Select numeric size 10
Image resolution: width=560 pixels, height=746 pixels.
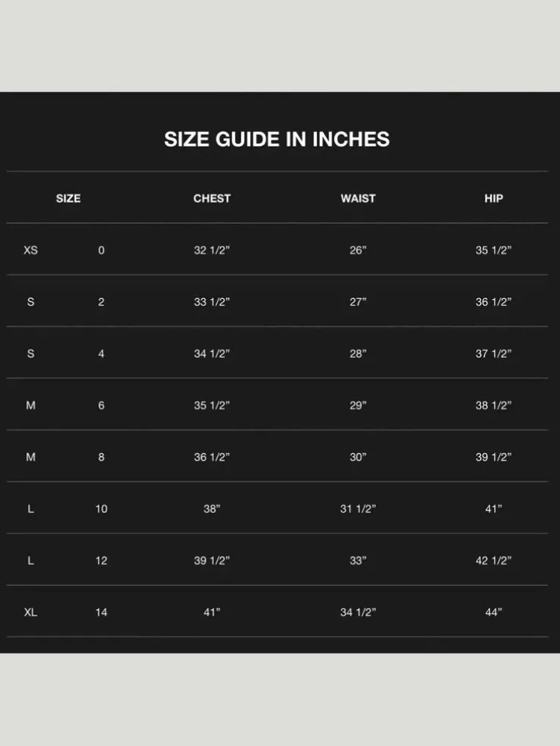[x=102, y=509]
